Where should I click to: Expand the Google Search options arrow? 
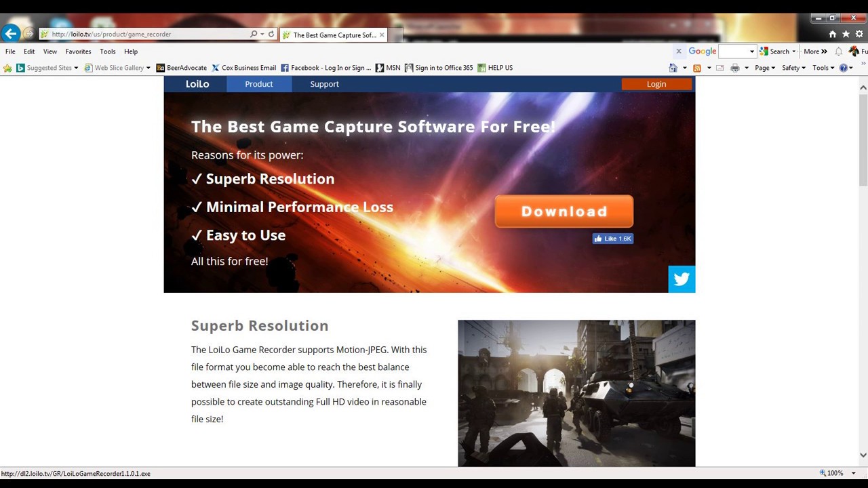click(794, 52)
